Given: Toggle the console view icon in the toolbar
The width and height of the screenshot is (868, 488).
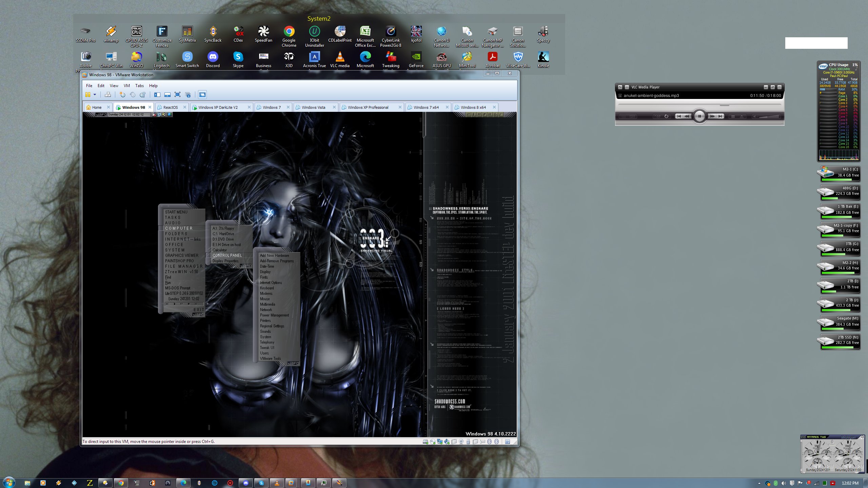Looking at the screenshot, I should click(202, 95).
